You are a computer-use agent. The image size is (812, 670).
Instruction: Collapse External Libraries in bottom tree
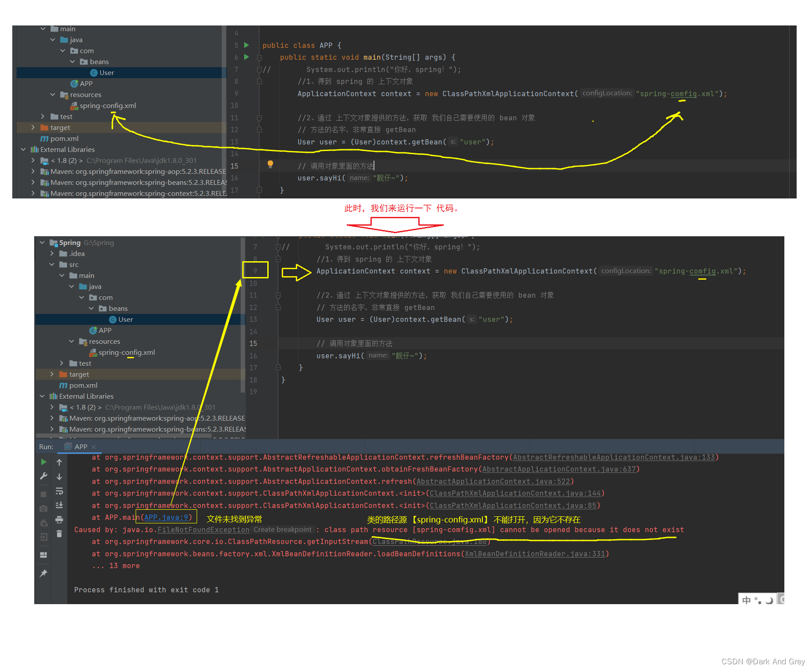click(x=42, y=396)
